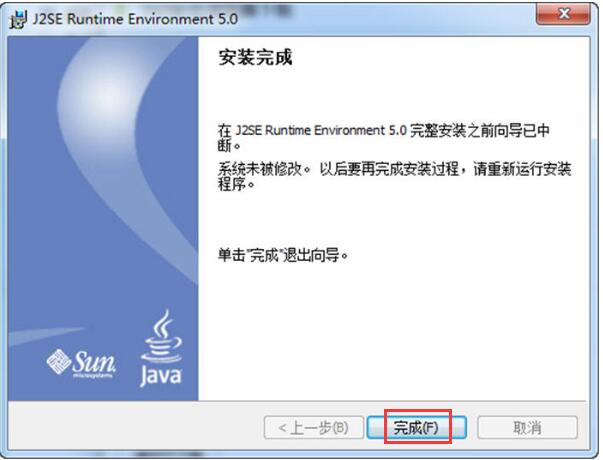Image resolution: width=603 pixels, height=460 pixels.
Task: Click the Sun wordmark text
Action: (x=94, y=362)
